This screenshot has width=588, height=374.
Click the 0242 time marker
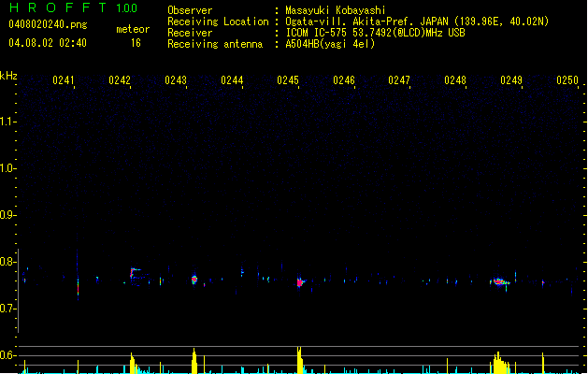(x=120, y=80)
